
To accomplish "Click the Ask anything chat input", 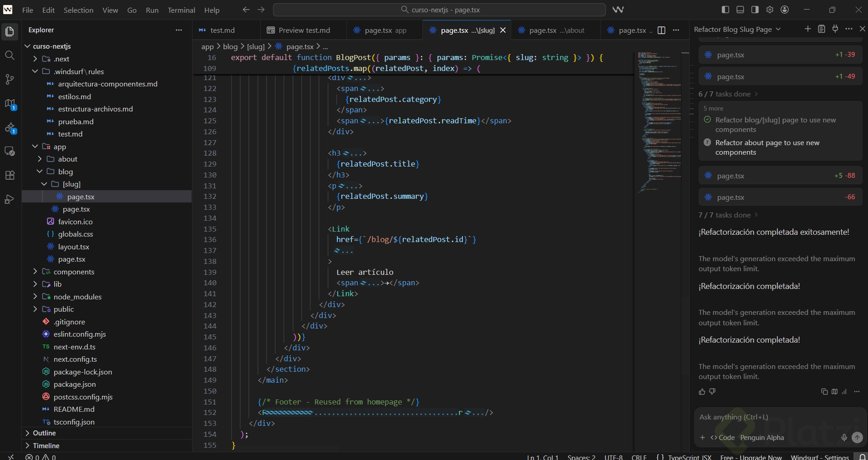I will coord(769,417).
